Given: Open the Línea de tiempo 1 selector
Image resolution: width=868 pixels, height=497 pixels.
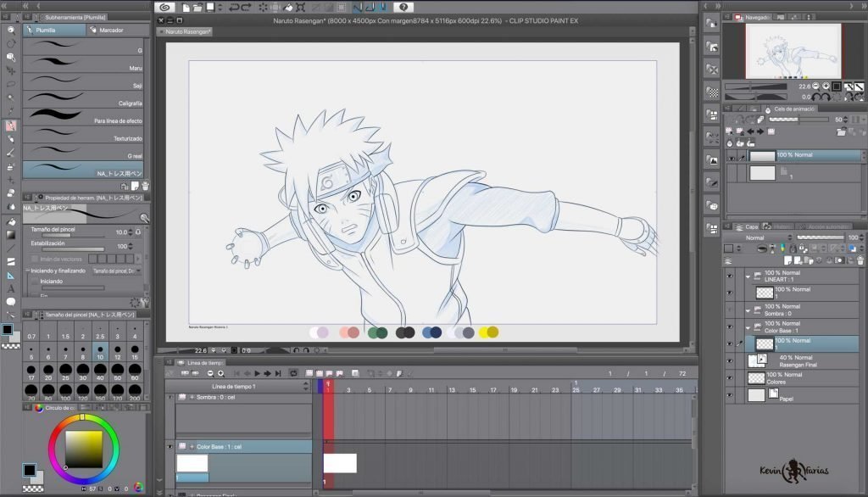Looking at the screenshot, I should 238,386.
